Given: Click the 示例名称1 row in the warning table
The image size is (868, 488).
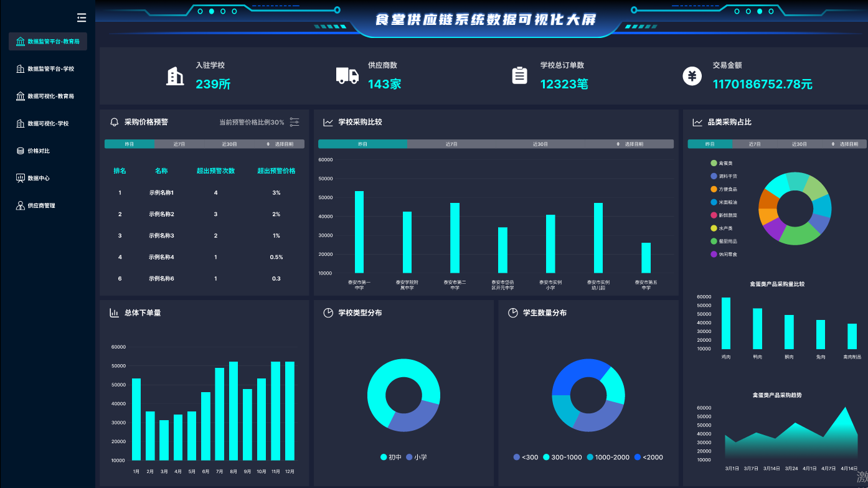Looking at the screenshot, I should coord(161,193).
